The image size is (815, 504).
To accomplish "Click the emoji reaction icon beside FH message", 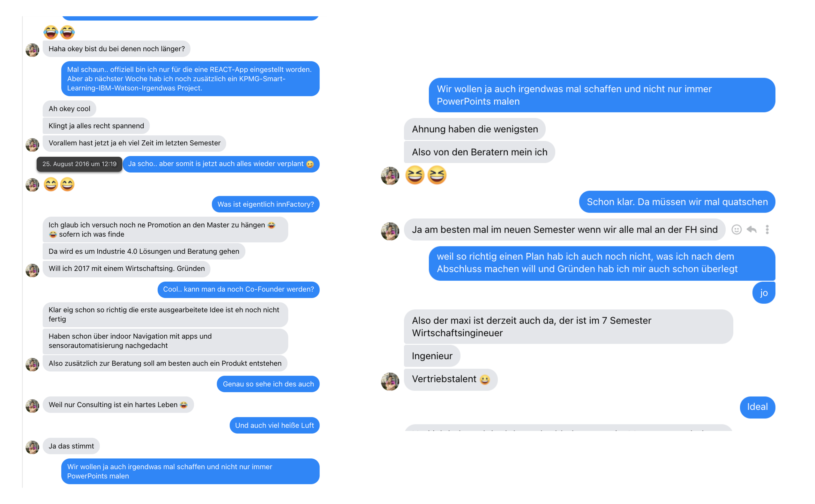I will tap(736, 230).
